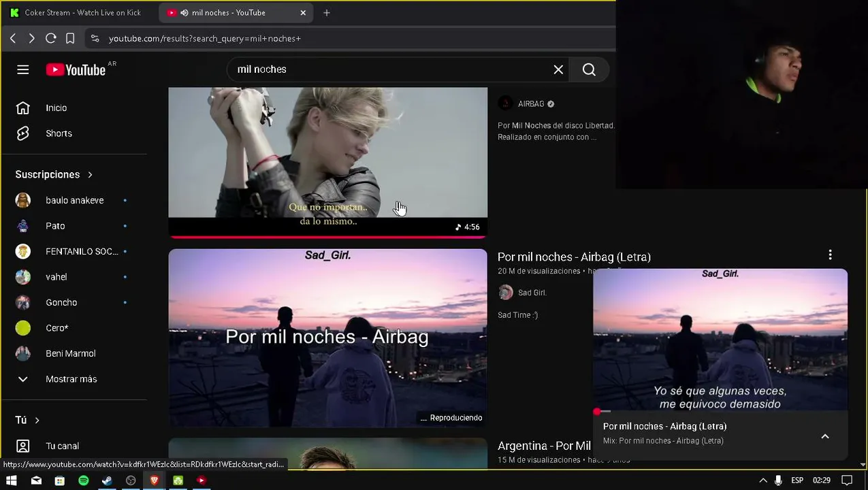Click the YouTube logo

pos(76,69)
